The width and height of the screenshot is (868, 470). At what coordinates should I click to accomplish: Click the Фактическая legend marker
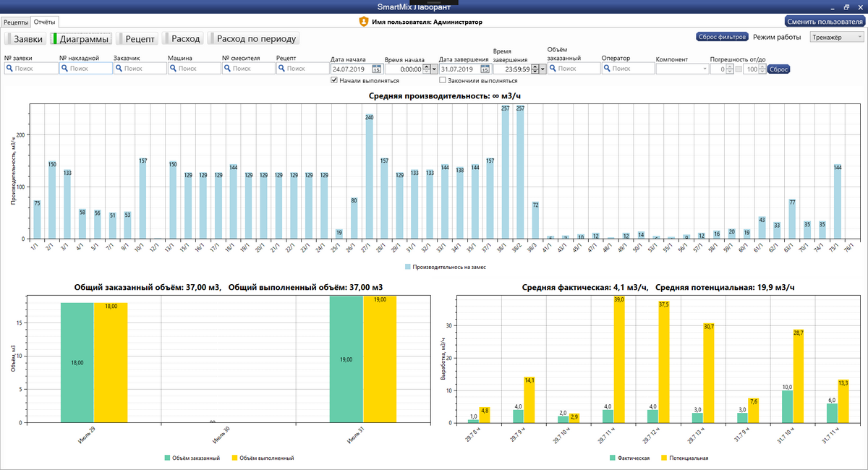pyautogui.click(x=613, y=458)
